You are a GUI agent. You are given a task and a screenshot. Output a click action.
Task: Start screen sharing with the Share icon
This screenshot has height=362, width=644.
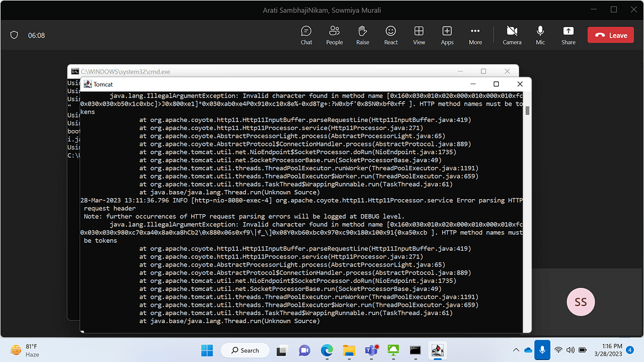point(568,35)
